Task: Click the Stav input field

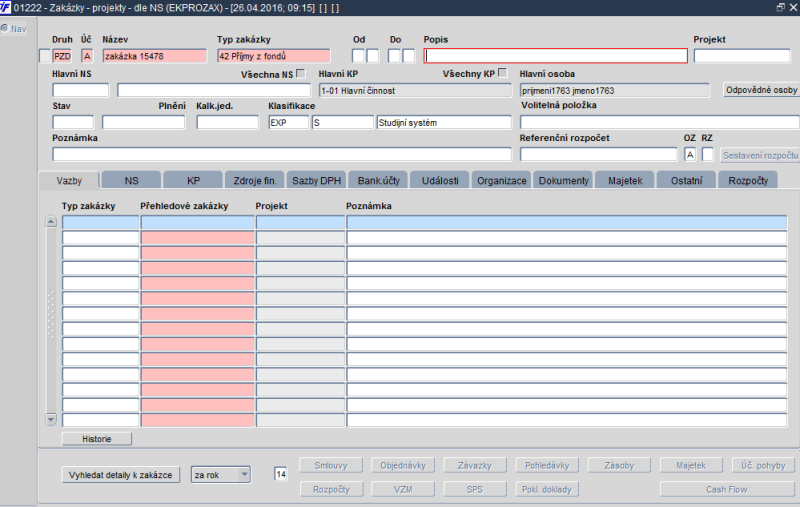Action: coord(73,122)
